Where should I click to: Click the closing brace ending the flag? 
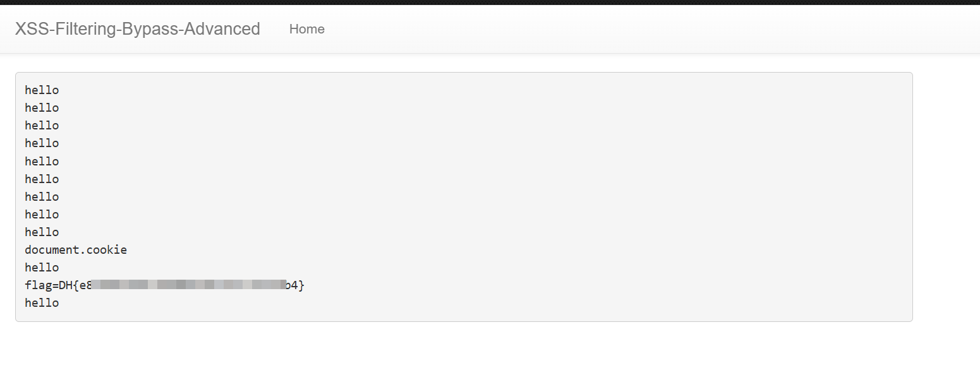tap(301, 285)
